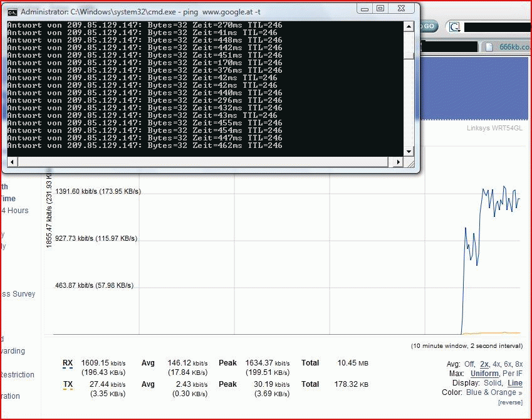
Task: Click the ping reply line with Zeit=296ms
Action: (x=145, y=100)
